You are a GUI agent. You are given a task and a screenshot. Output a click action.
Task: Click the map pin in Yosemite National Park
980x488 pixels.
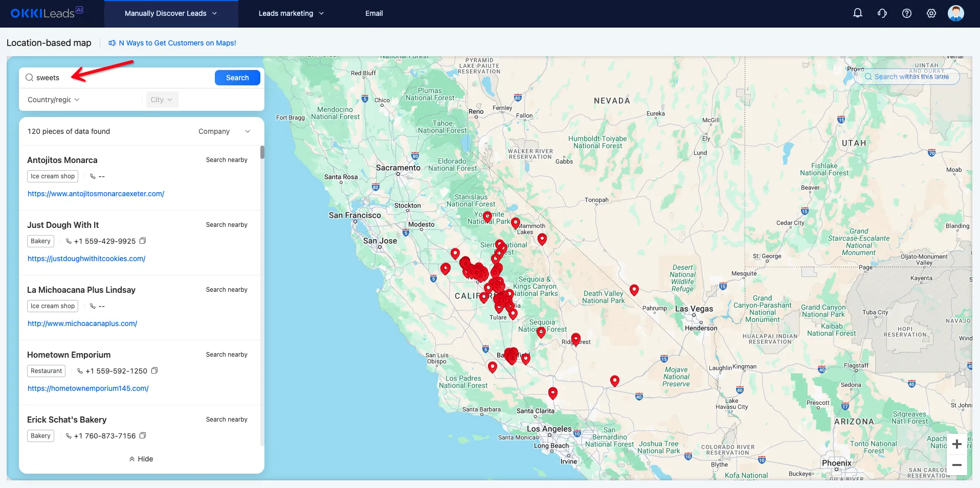pyautogui.click(x=487, y=217)
